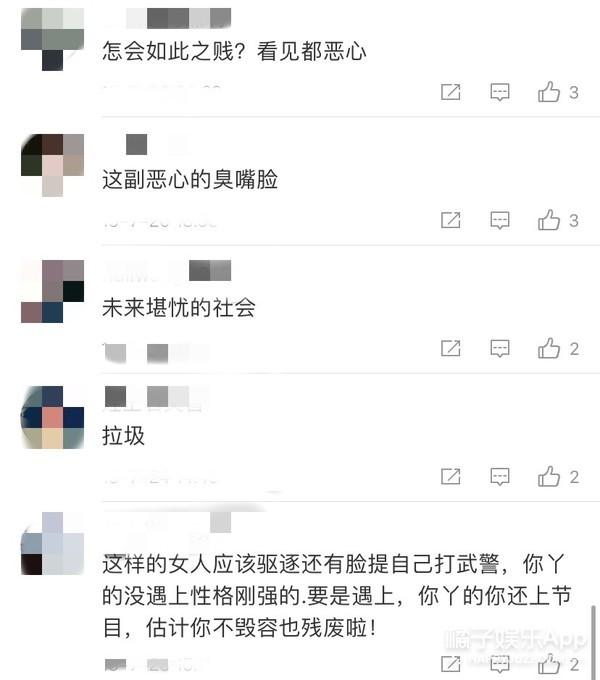Screen dimensions: 600x680
Task: Reply to the comment '怎会如此之贱？看见都恶心'
Action: (x=499, y=92)
